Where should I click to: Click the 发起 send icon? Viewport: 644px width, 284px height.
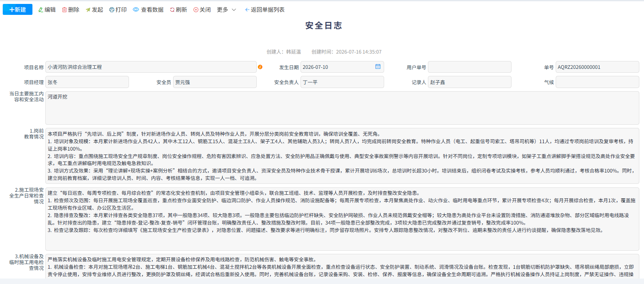pyautogui.click(x=88, y=10)
